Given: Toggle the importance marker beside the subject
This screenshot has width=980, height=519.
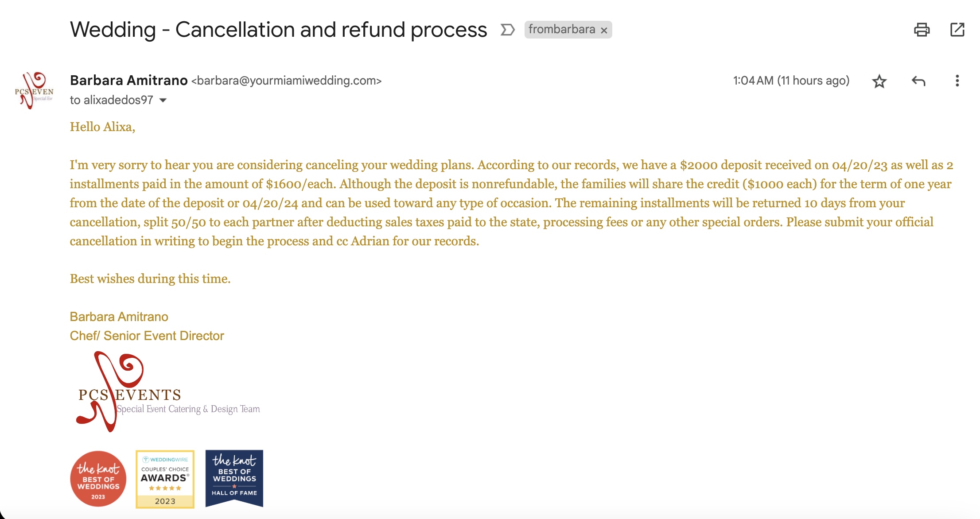Looking at the screenshot, I should (x=507, y=30).
